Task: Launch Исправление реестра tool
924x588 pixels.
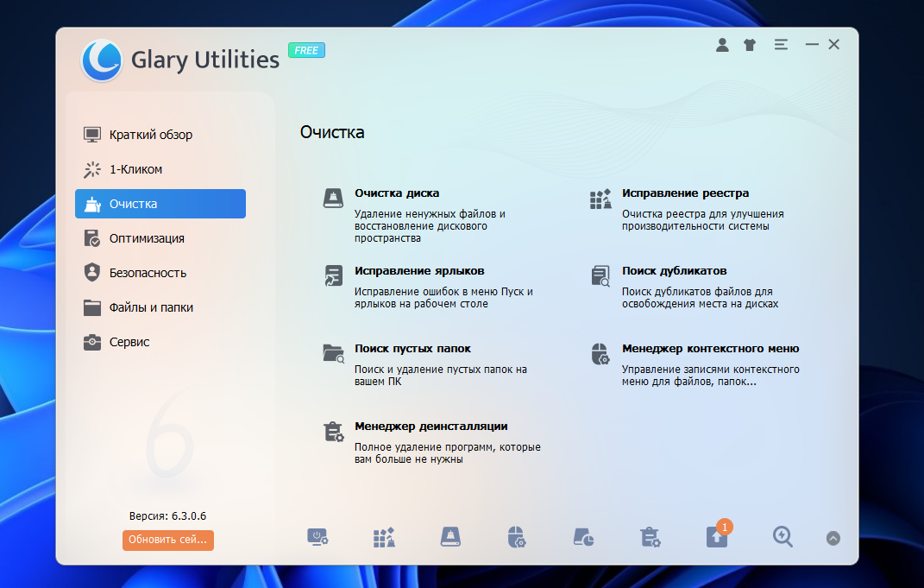Action: pos(685,193)
